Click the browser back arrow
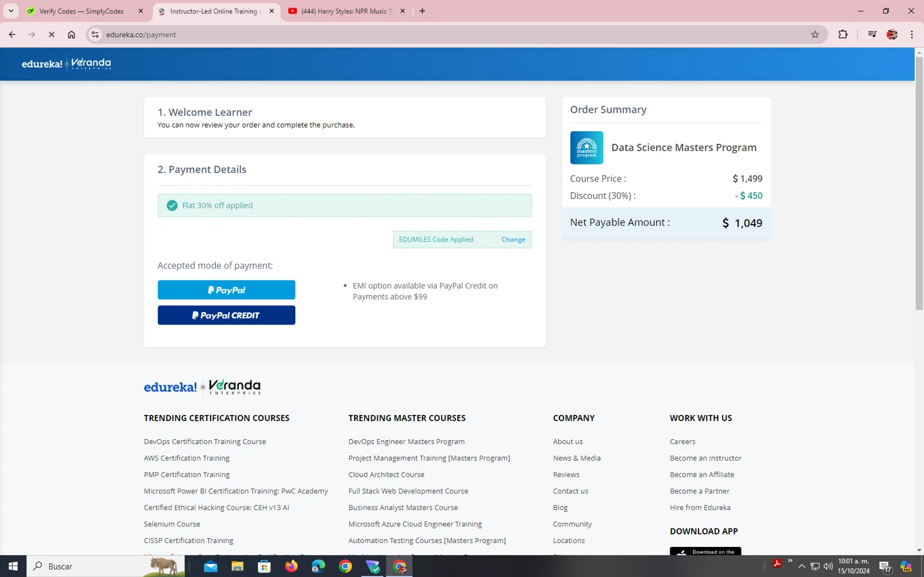Image resolution: width=924 pixels, height=577 pixels. click(x=12, y=34)
